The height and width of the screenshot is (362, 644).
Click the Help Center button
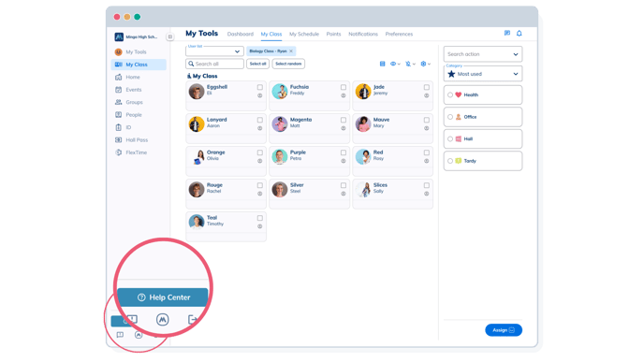click(x=163, y=297)
